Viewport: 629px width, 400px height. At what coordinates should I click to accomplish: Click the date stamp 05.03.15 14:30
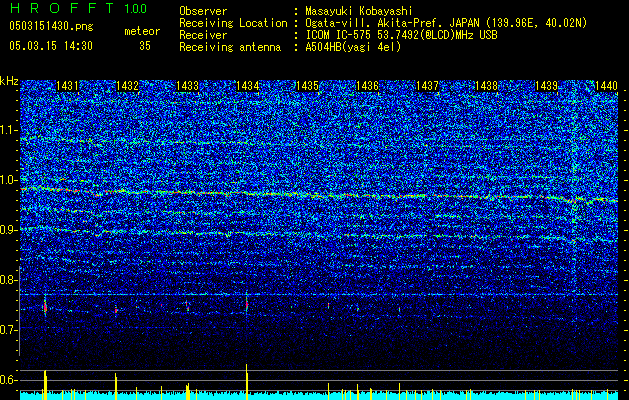(x=51, y=46)
